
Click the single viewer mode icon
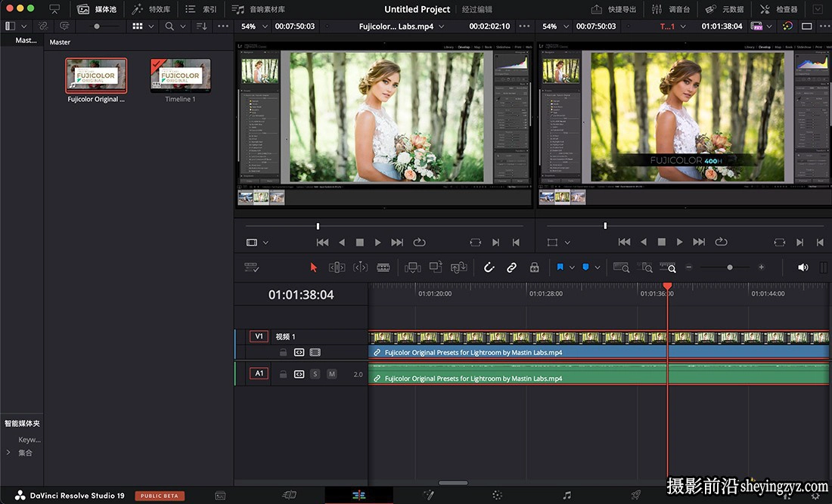pyautogui.click(x=806, y=26)
